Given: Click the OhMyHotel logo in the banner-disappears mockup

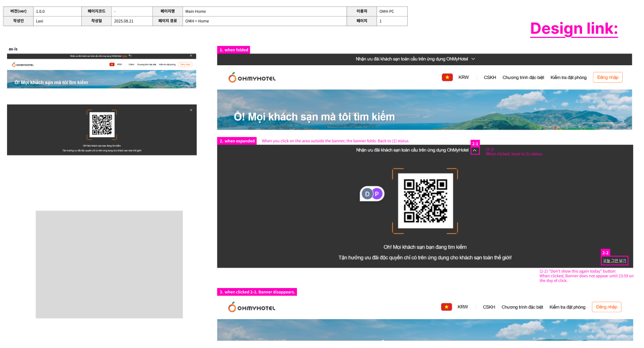Looking at the screenshot, I should tap(252, 307).
